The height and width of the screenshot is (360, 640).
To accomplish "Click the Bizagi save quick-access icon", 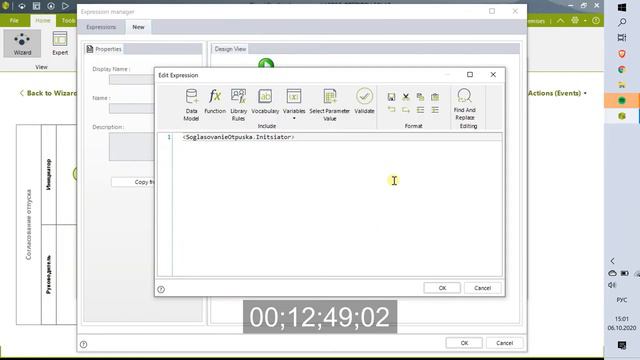I will [36, 6].
